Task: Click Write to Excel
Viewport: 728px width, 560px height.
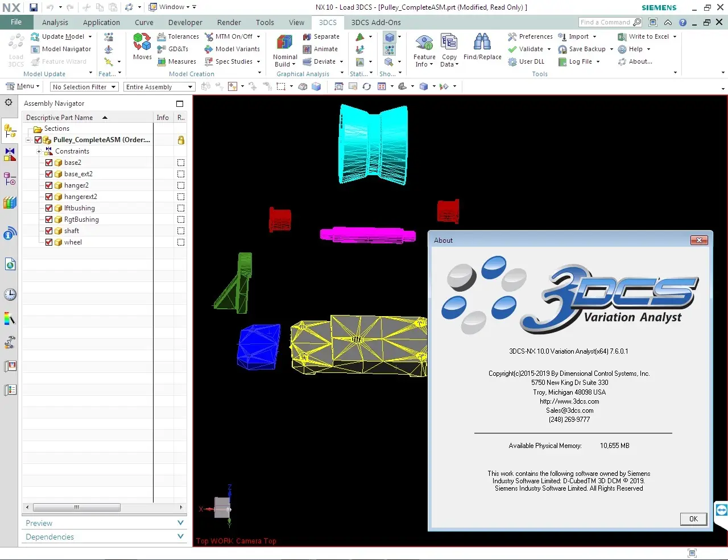Action: (x=643, y=36)
